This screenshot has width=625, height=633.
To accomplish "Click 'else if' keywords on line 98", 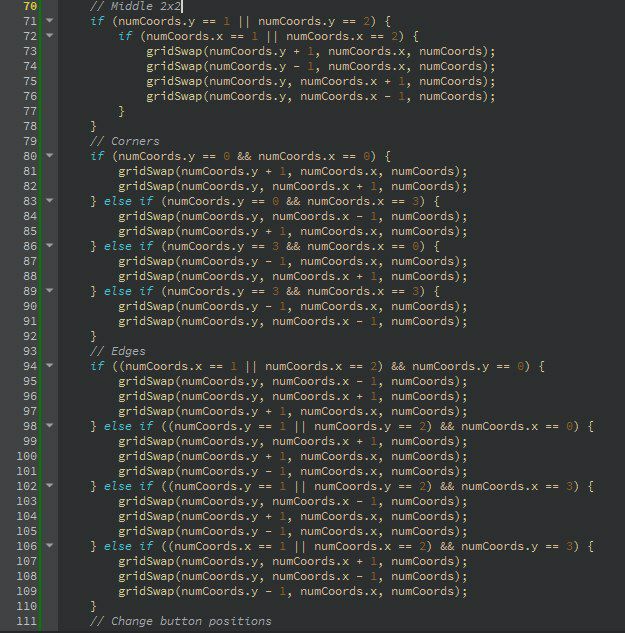I will [128, 426].
